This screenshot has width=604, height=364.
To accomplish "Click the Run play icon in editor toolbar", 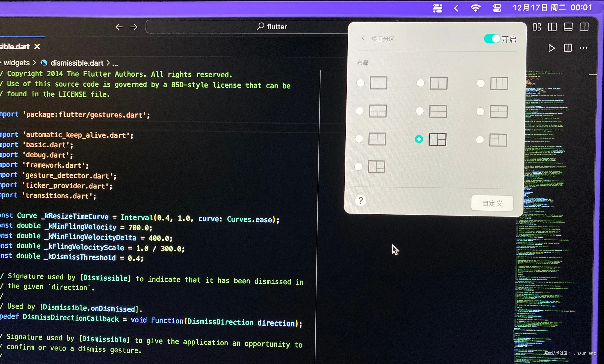I will [551, 48].
